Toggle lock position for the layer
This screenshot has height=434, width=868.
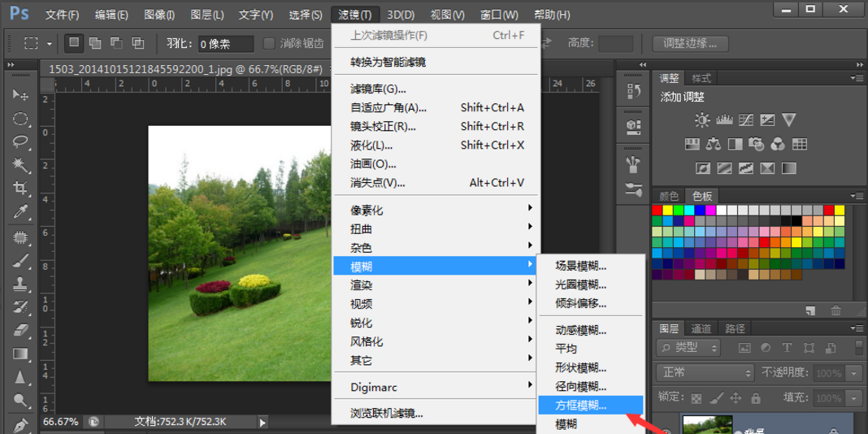[x=736, y=398]
